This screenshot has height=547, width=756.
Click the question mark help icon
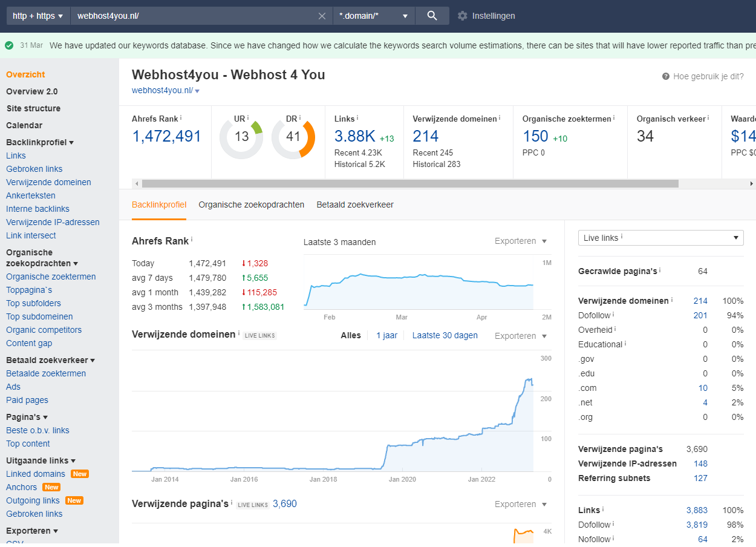pos(666,76)
